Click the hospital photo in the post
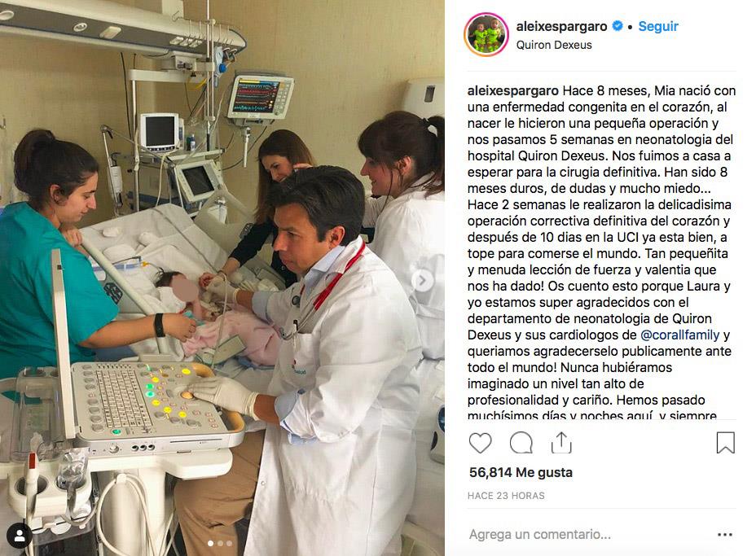 [x=222, y=278]
